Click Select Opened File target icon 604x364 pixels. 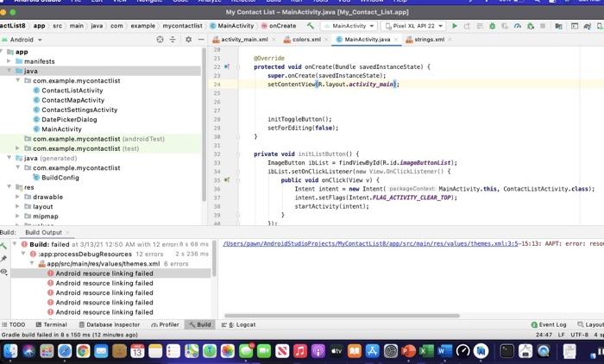pos(160,40)
